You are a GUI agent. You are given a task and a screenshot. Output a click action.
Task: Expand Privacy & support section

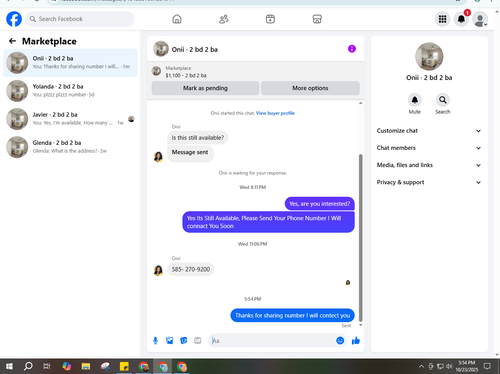point(429,182)
